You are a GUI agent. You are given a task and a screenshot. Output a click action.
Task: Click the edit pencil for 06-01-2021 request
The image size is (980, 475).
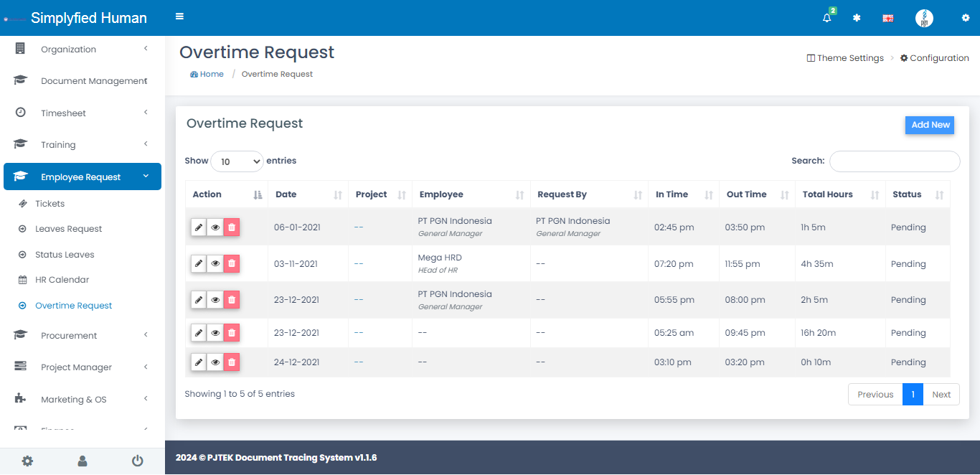click(199, 227)
